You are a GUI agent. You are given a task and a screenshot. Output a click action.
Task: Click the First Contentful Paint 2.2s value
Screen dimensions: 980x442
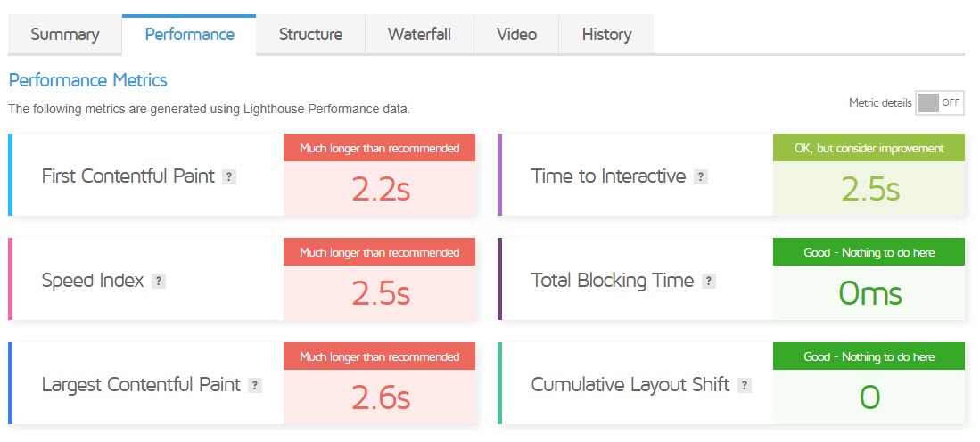point(380,189)
